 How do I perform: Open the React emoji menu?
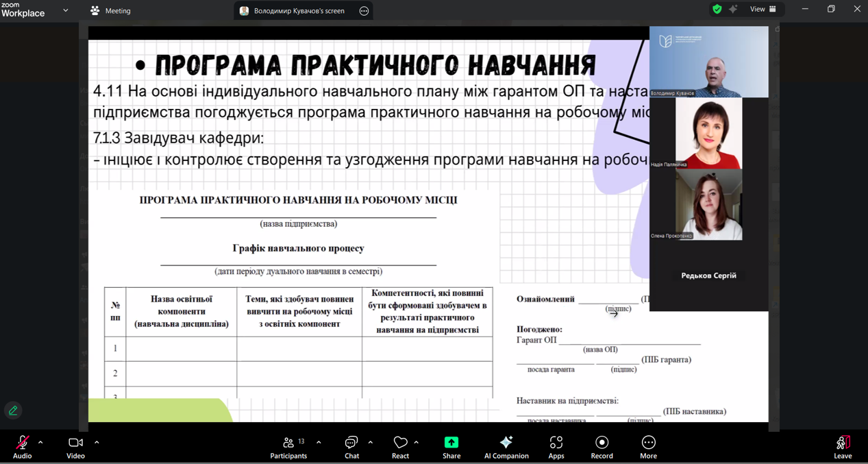(x=400, y=447)
